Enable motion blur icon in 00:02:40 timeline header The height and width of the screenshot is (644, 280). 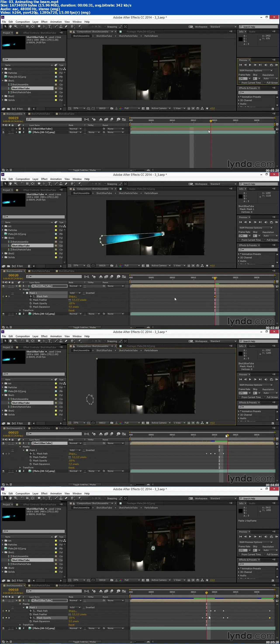(x=112, y=277)
